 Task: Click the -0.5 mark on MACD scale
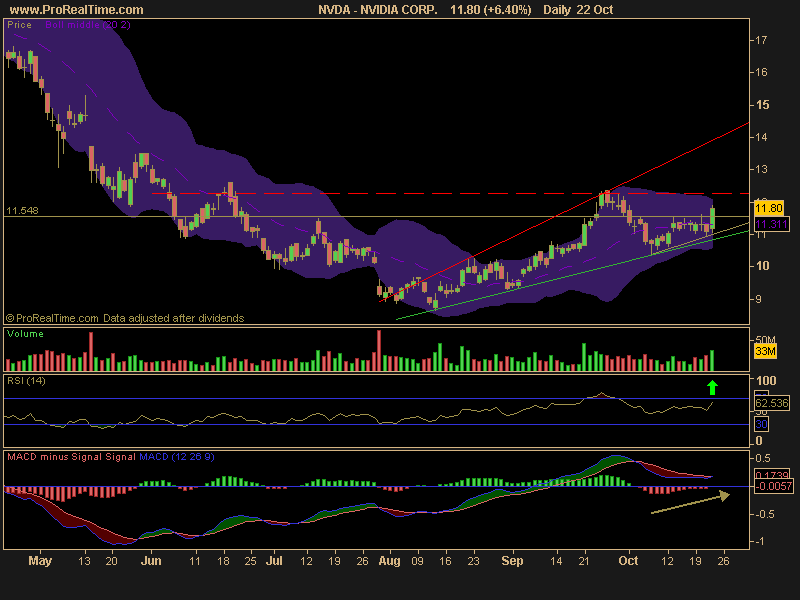coord(763,514)
